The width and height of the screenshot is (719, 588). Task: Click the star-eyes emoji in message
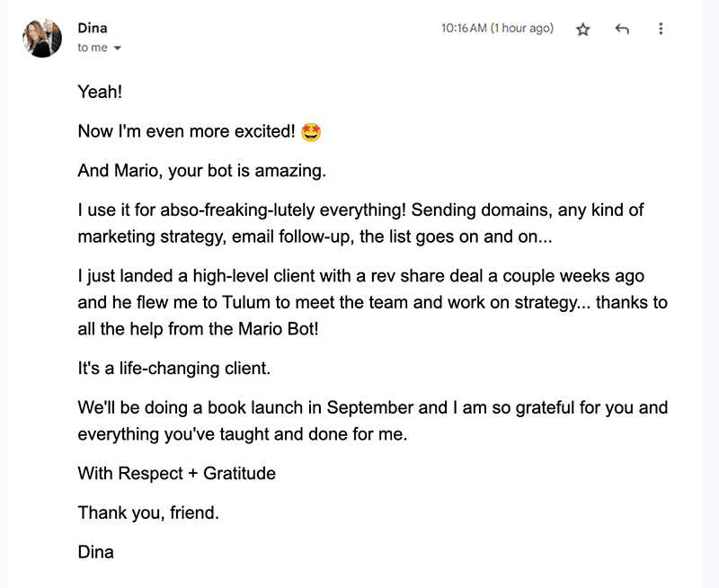tap(312, 132)
